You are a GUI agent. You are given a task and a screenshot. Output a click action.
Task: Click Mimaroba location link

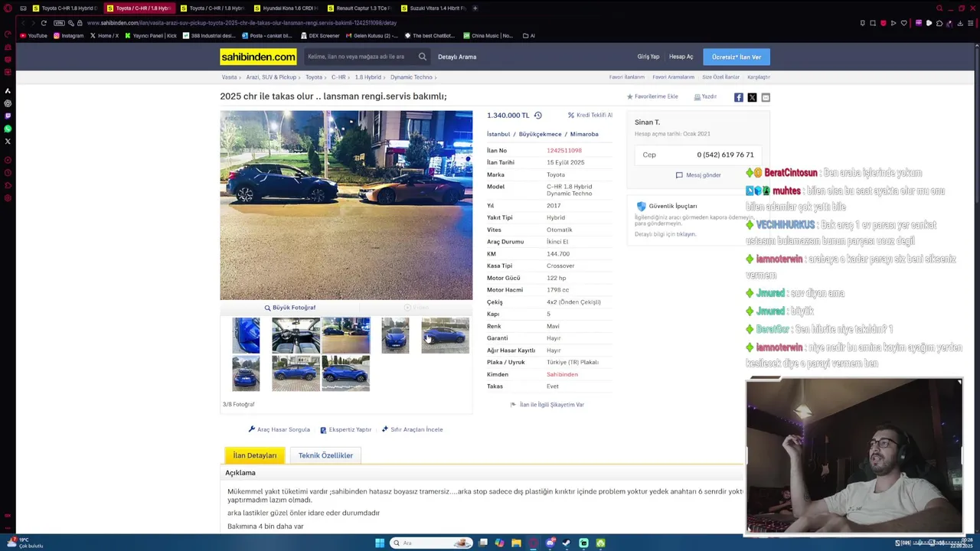tap(584, 134)
